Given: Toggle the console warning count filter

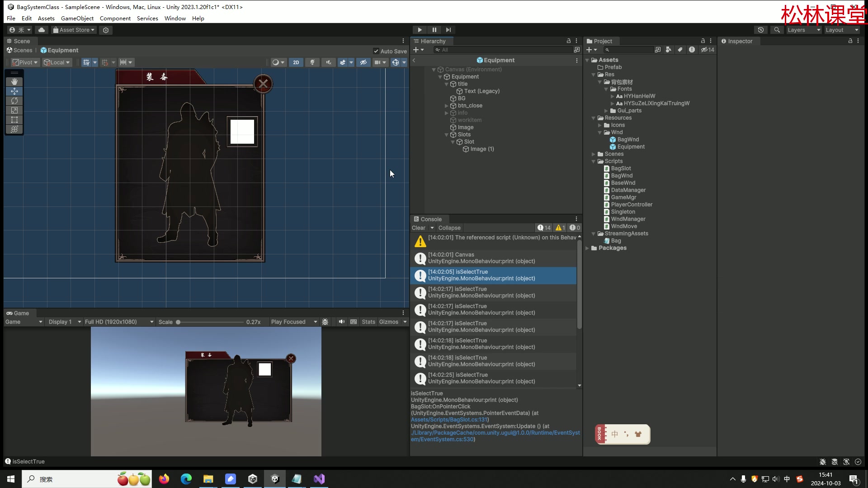Looking at the screenshot, I should tap(561, 228).
